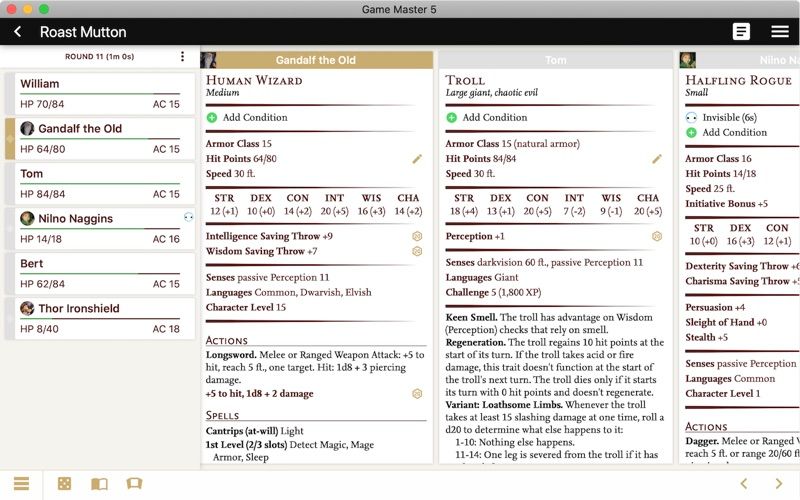The width and height of the screenshot is (800, 500).
Task: Open the Tom column header tab
Action: [556, 60]
